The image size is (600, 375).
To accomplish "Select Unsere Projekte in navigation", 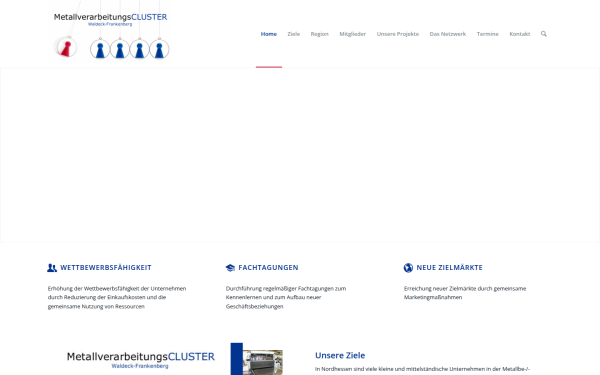I will pos(398,34).
